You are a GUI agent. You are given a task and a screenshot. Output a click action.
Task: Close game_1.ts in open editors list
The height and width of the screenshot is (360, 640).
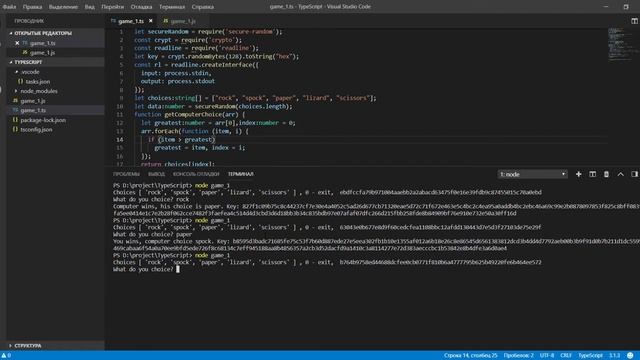[17, 43]
